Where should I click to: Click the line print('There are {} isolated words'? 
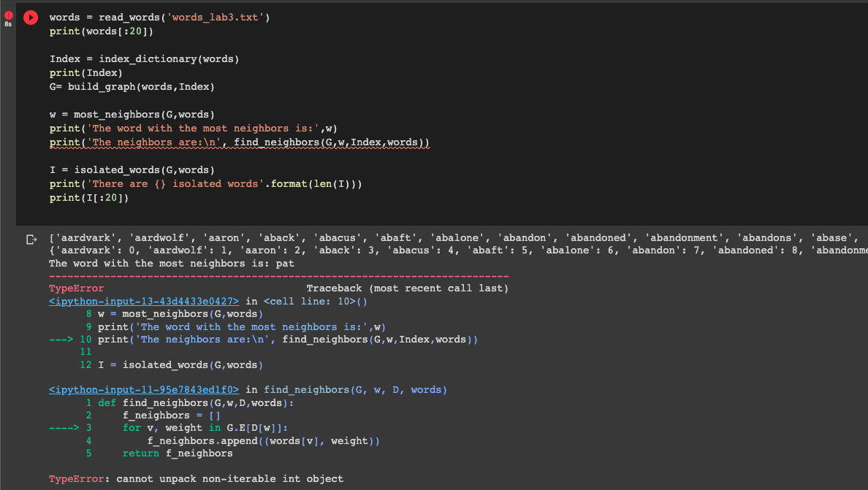[205, 183]
